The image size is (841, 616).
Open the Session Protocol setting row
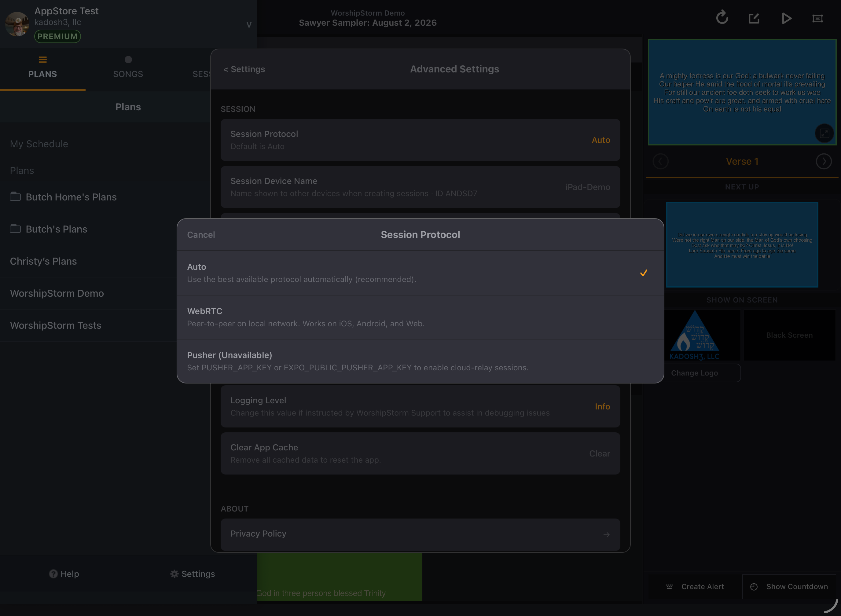click(420, 140)
